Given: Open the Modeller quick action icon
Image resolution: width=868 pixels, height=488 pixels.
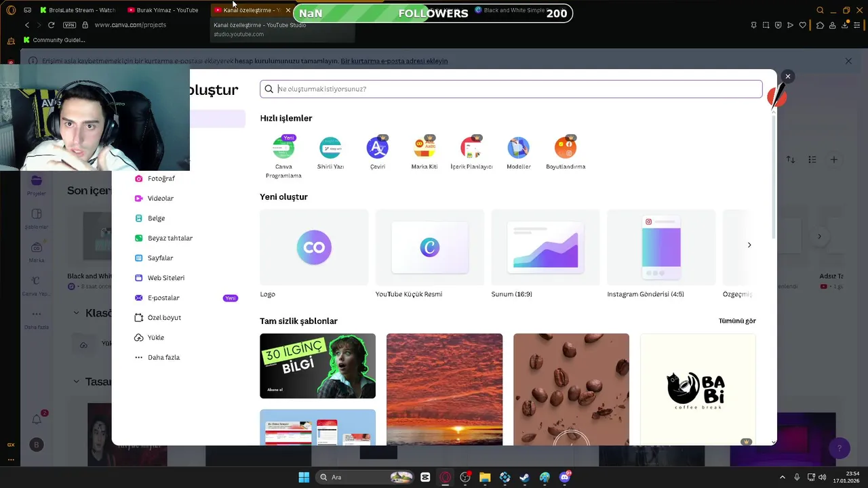Looking at the screenshot, I should 518,147.
